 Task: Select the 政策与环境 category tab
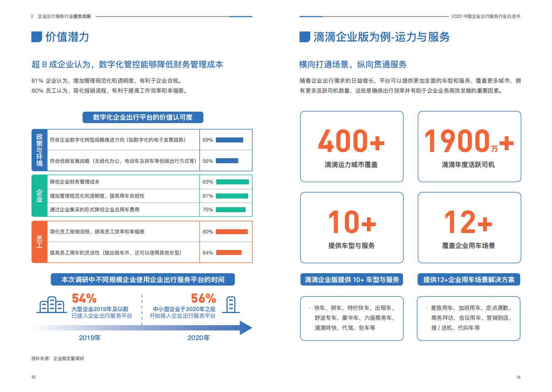[39, 150]
